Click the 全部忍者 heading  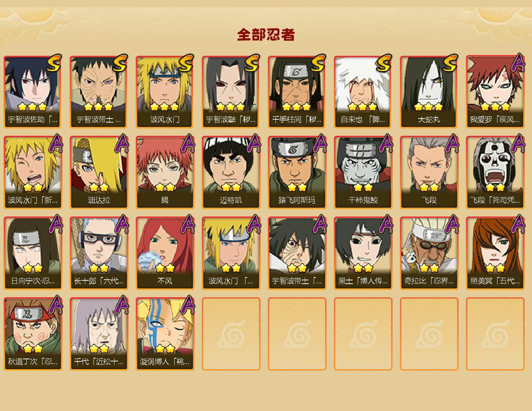coord(266,34)
